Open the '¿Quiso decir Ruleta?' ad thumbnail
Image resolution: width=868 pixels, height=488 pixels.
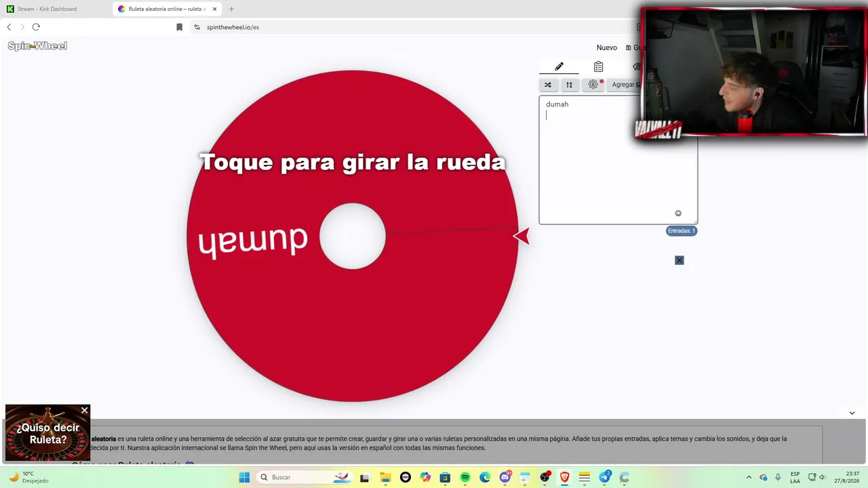click(x=47, y=434)
